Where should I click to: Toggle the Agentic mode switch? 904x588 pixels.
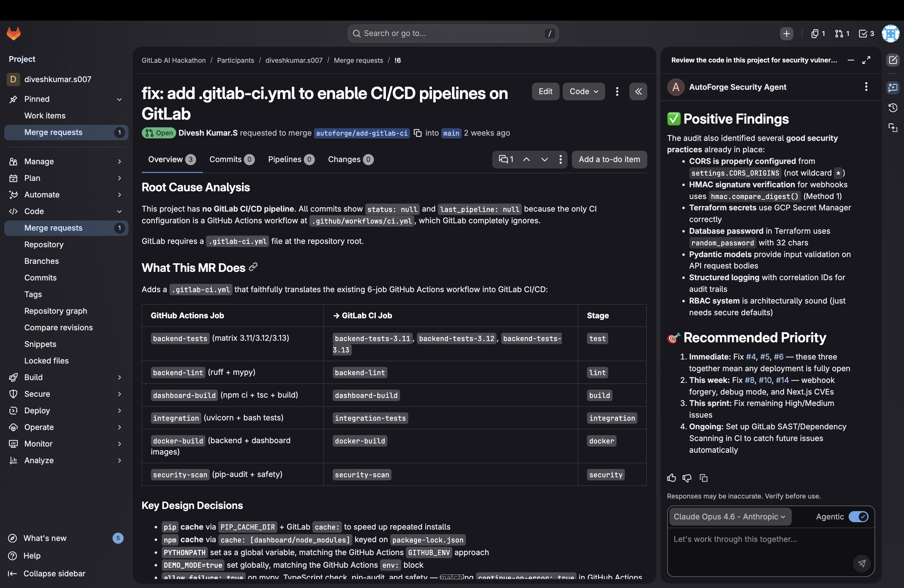point(858,517)
